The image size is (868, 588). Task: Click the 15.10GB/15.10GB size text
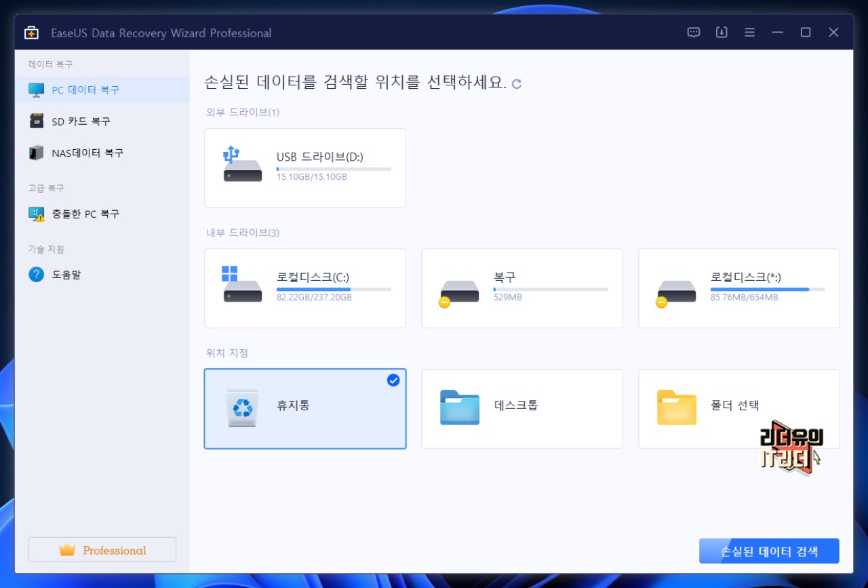[312, 177]
